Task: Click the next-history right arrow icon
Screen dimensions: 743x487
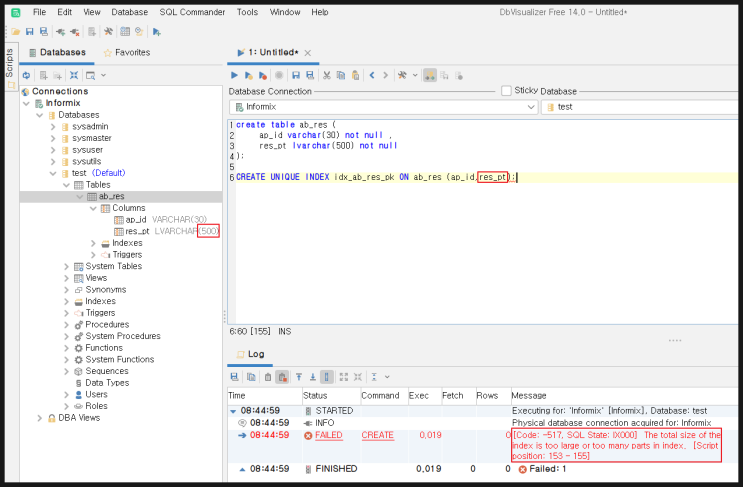Action: pyautogui.click(x=386, y=75)
